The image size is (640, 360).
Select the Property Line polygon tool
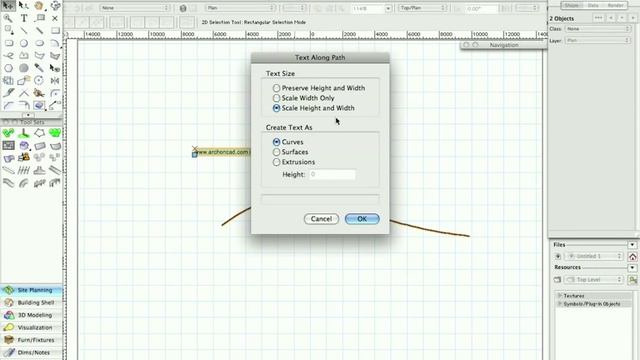pos(39,133)
